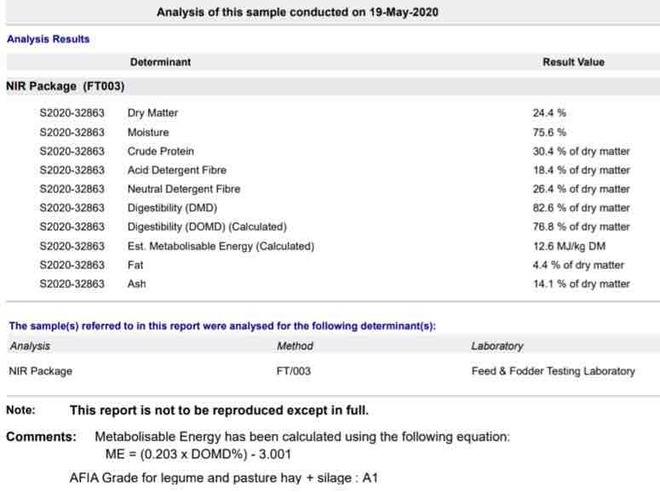Select the 'Acid Detergent Fibre' row label
The height and width of the screenshot is (492, 660).
click(x=176, y=170)
